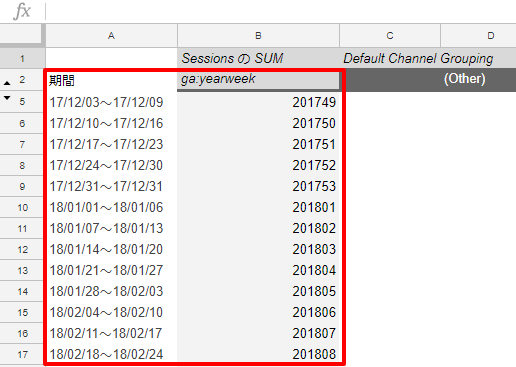
Task: Expand hidden rows with up arrow near row 2
Action: click(x=7, y=83)
